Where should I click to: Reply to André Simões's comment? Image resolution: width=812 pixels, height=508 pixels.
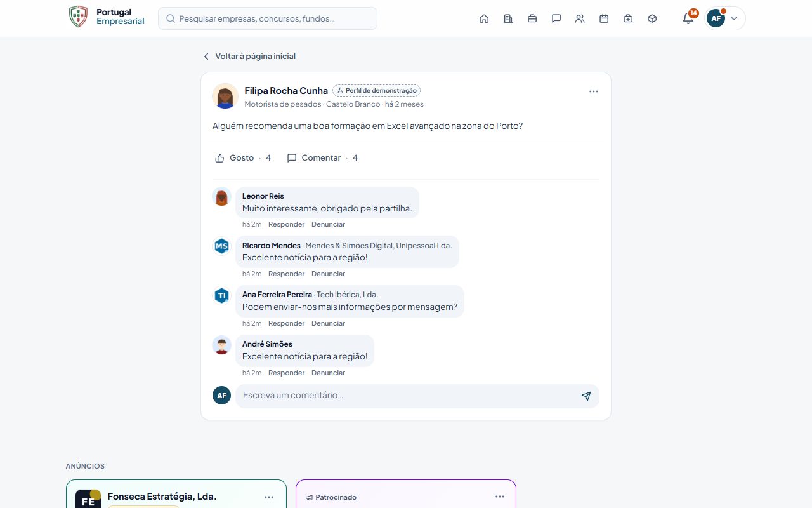286,373
